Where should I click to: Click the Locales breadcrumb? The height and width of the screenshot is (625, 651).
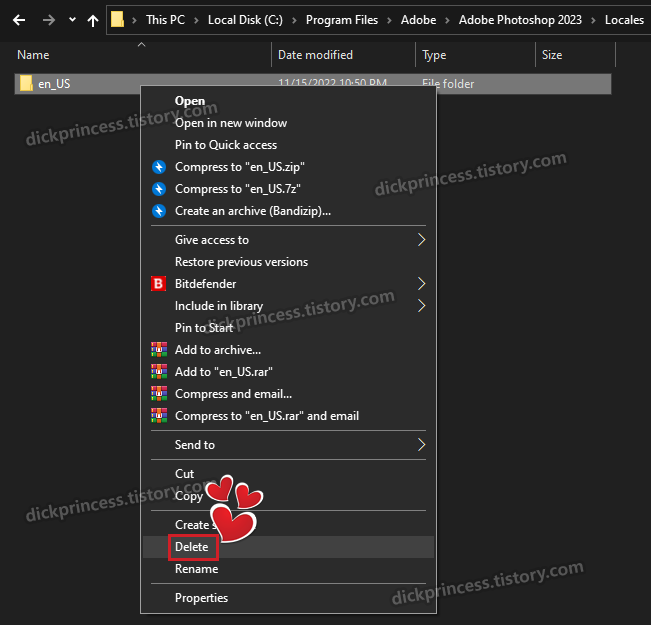tap(624, 20)
